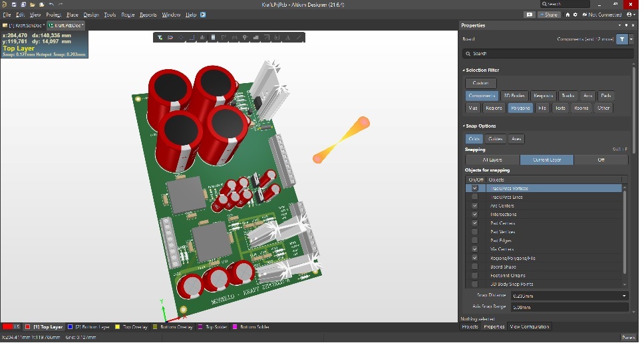Screen dimensions: 644x343
Task: Click the Redo arrow in title bar
Action: [x=61, y=5]
